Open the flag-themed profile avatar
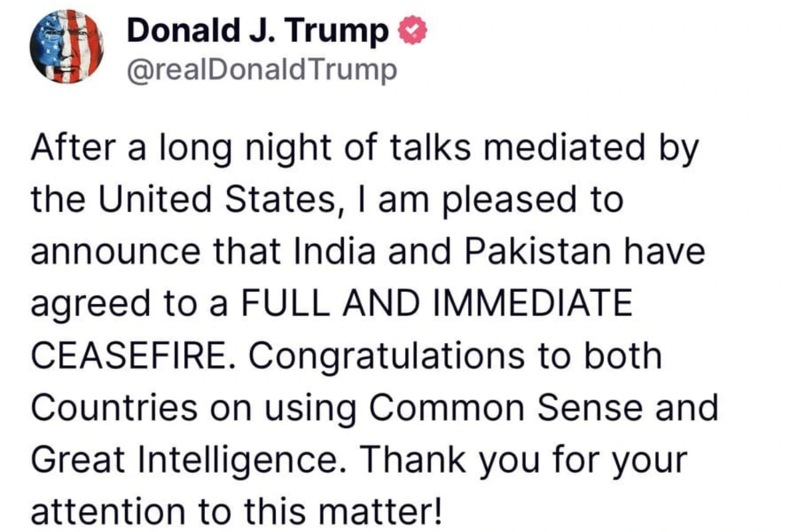This screenshot has height=532, width=798. (x=66, y=47)
